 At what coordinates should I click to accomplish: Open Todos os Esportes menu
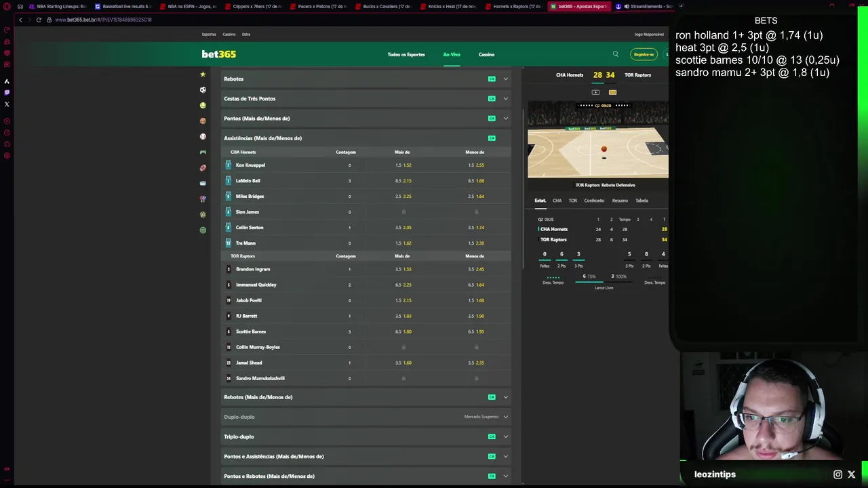tap(406, 54)
